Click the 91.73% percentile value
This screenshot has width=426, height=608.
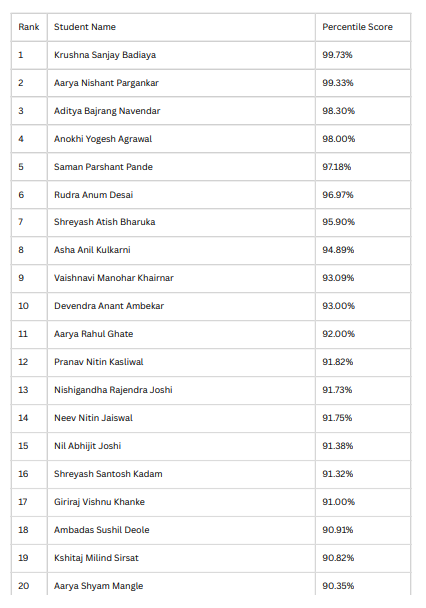(337, 390)
